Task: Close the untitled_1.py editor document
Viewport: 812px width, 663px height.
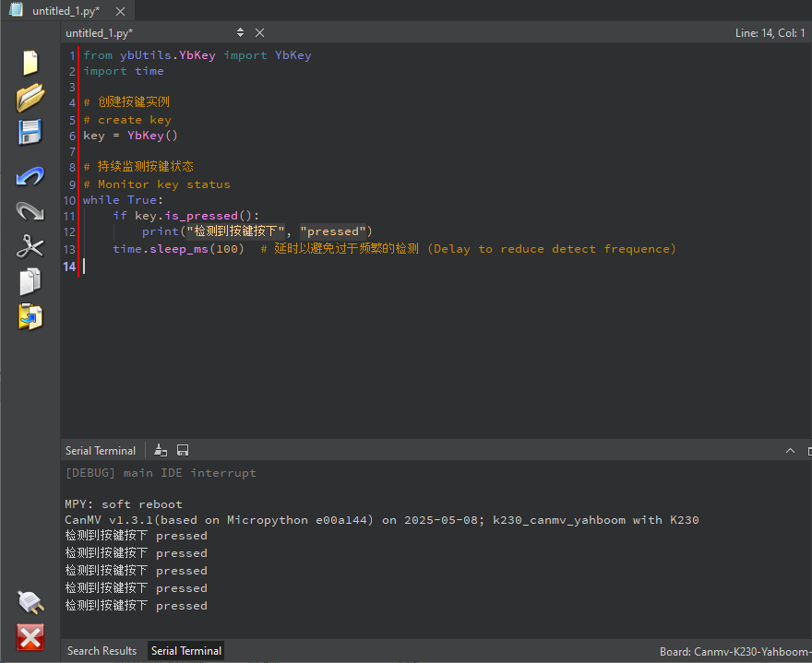Action: tap(260, 32)
